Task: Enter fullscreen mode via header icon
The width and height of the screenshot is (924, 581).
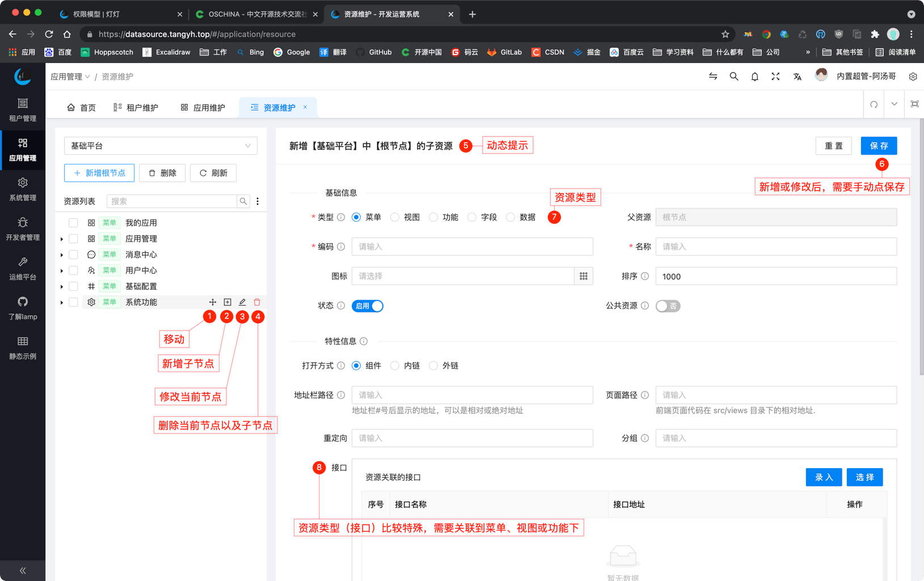Action: pos(775,77)
